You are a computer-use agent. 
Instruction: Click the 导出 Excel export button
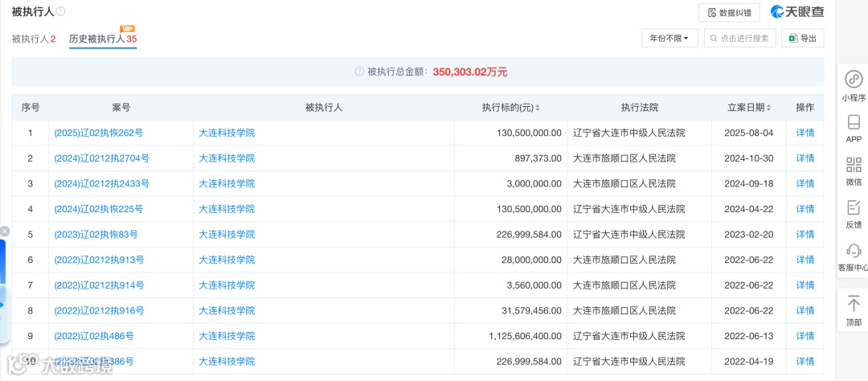(803, 39)
